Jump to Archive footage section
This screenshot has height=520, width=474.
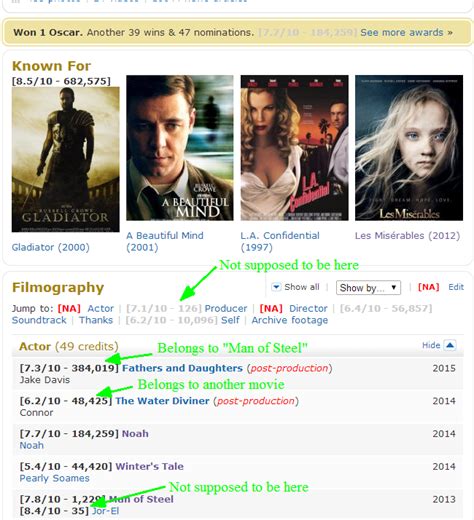tap(290, 320)
